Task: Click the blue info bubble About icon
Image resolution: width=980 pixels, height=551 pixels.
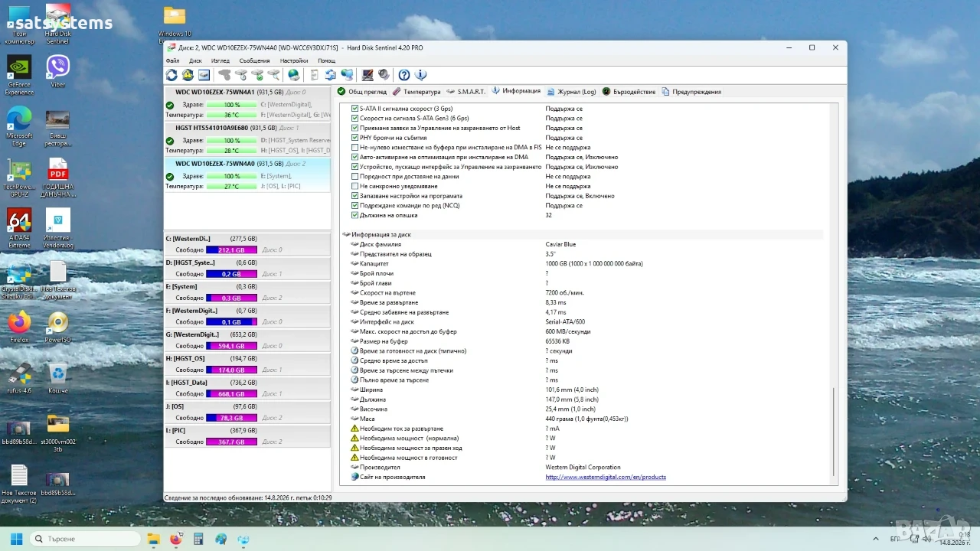Action: [x=420, y=75]
